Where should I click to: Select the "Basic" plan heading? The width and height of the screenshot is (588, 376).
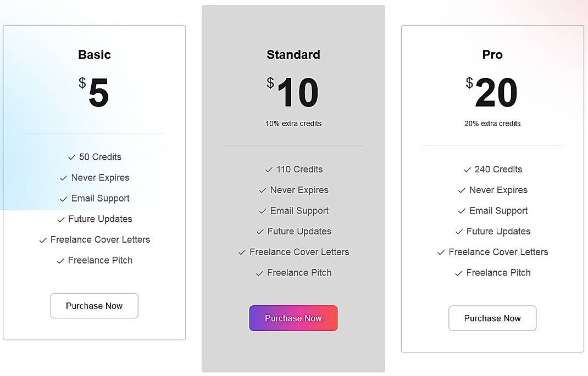point(94,55)
